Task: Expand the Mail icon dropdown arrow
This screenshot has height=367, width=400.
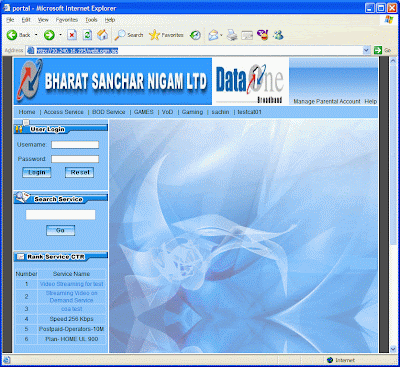Action: point(221,35)
